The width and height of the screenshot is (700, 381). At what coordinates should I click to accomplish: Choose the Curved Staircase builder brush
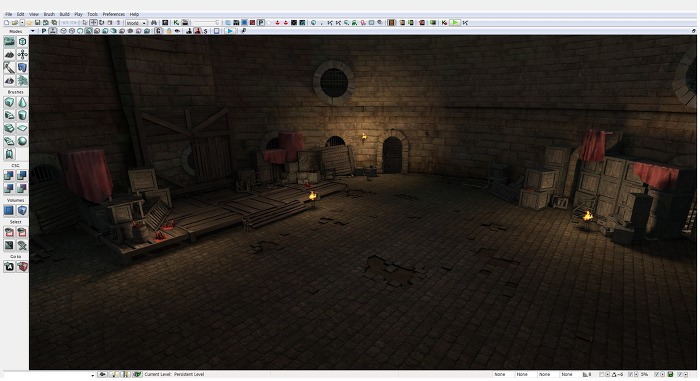pos(9,115)
